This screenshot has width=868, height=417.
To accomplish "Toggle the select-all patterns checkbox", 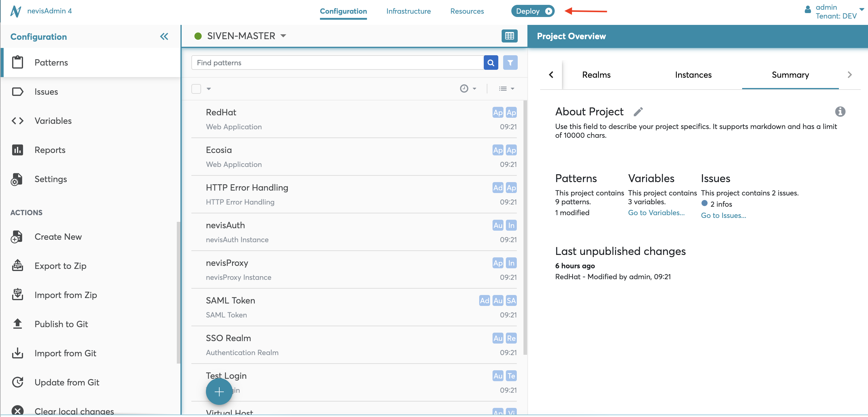I will click(x=196, y=89).
